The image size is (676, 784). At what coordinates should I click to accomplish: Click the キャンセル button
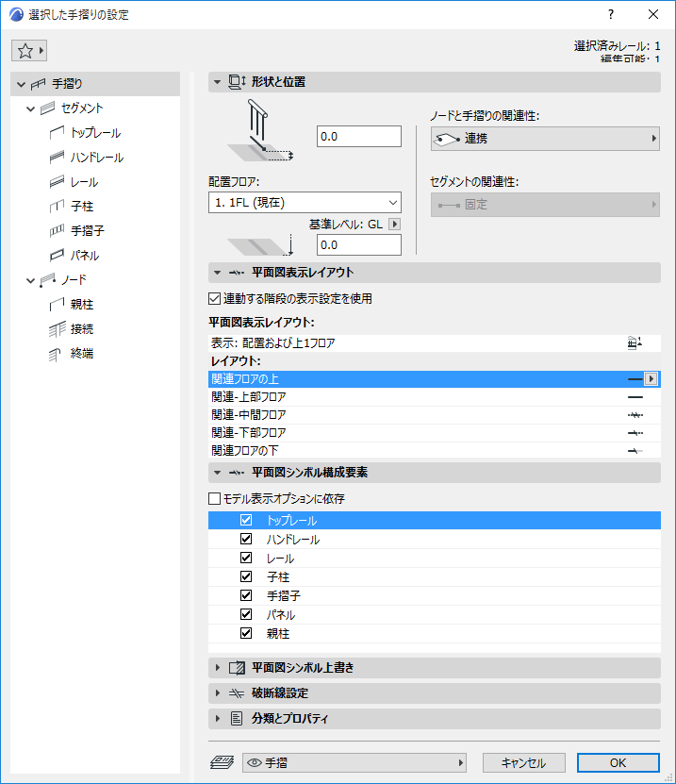[x=523, y=762]
